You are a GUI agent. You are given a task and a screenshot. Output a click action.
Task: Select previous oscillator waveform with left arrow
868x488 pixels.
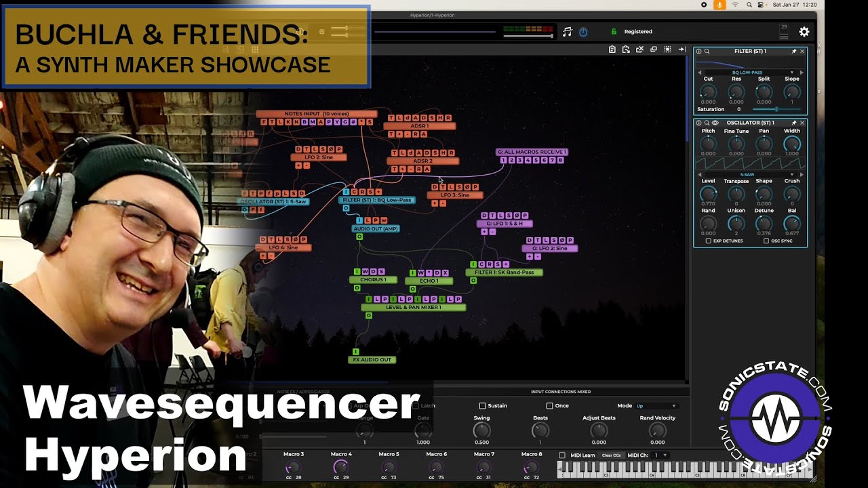700,175
